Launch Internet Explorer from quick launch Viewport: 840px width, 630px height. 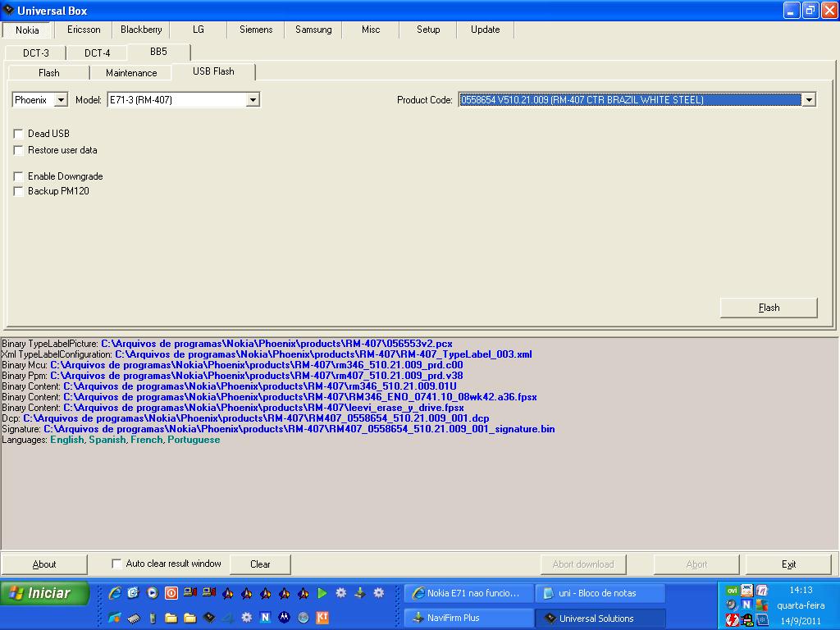[115, 593]
